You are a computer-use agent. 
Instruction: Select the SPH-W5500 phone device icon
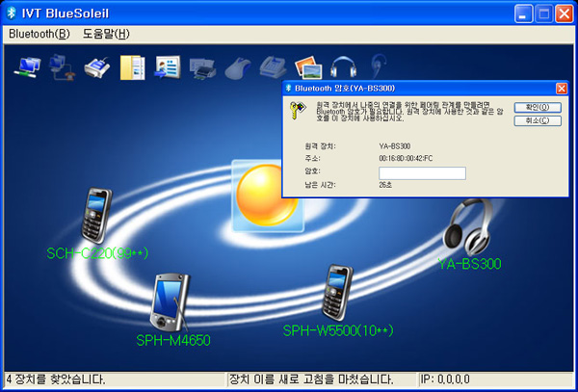tap(337, 292)
